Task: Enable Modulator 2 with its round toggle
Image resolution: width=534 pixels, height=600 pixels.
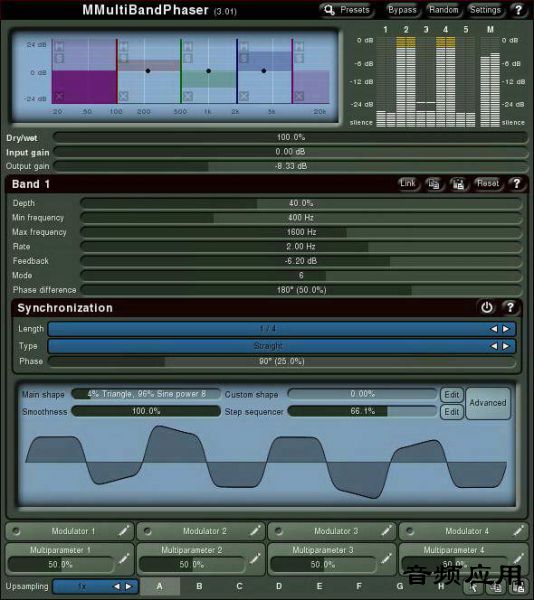Action: click(x=148, y=531)
